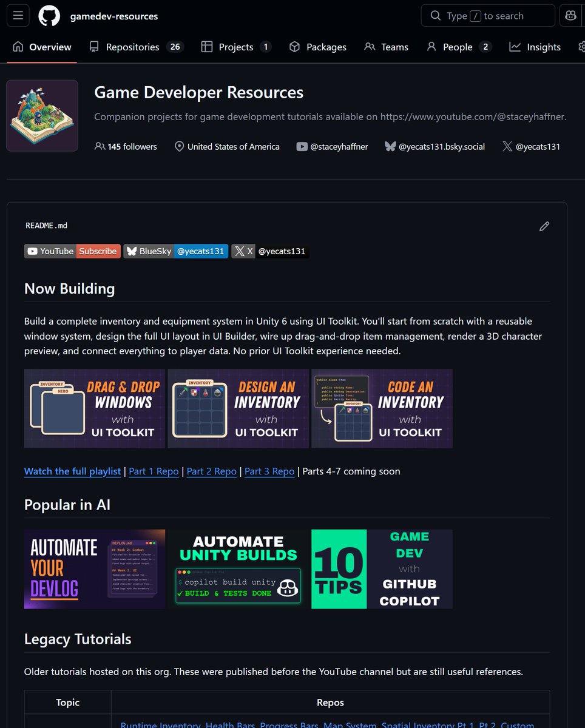The width and height of the screenshot is (585, 728).
Task: Edit the README with the pencil icon
Action: click(544, 226)
